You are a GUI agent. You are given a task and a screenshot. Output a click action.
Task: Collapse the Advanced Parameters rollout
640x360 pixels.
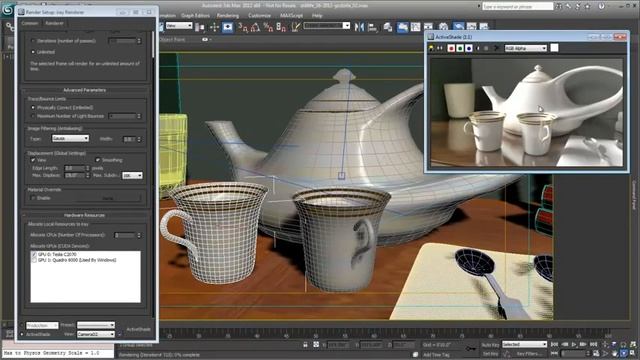click(x=84, y=90)
